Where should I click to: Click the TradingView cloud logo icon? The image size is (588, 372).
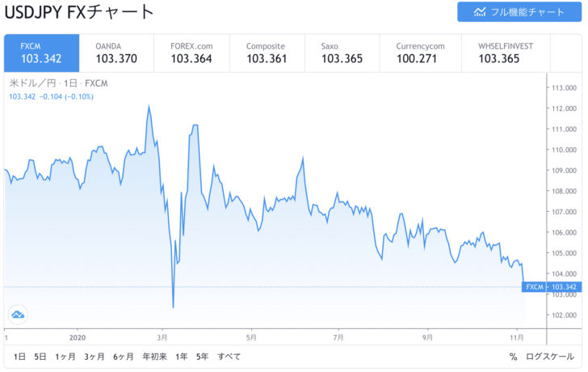point(18,315)
